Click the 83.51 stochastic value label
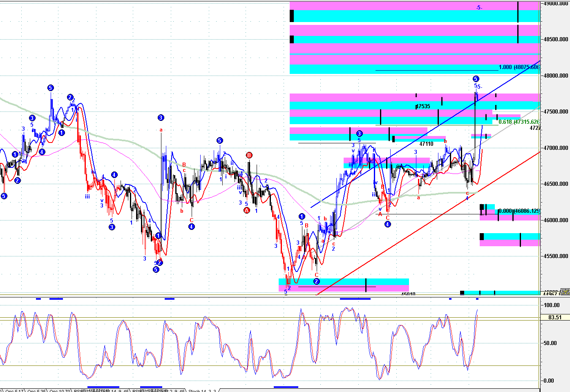The width and height of the screenshot is (570, 392). (x=554, y=317)
